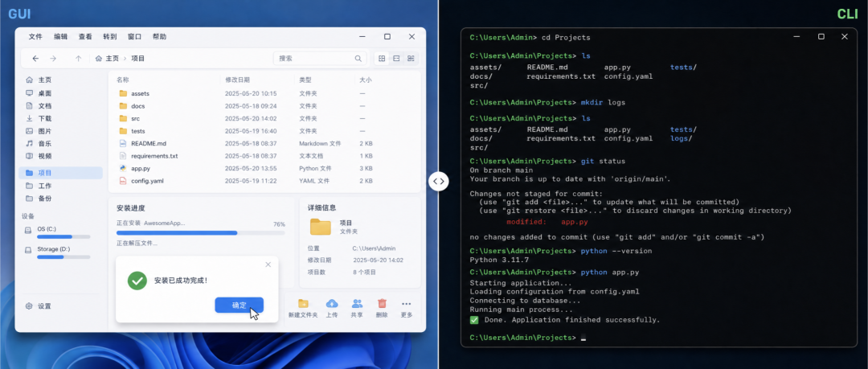Open the 转到 menu

tap(109, 36)
